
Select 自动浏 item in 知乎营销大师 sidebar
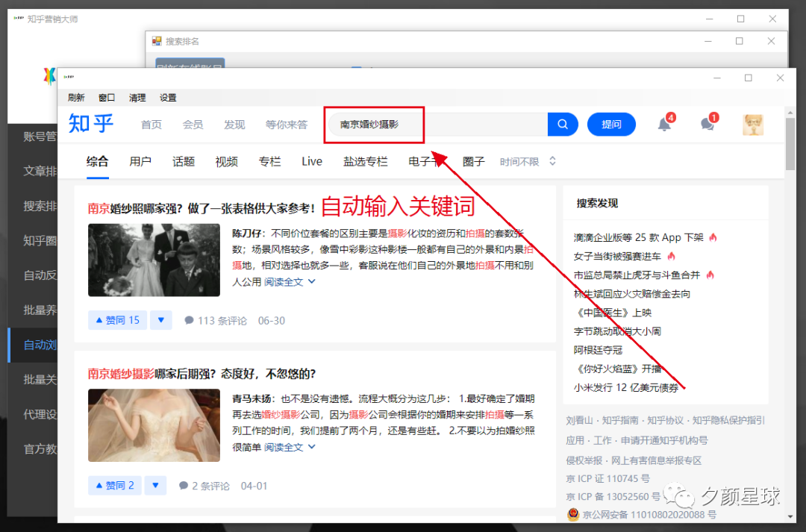(33, 345)
